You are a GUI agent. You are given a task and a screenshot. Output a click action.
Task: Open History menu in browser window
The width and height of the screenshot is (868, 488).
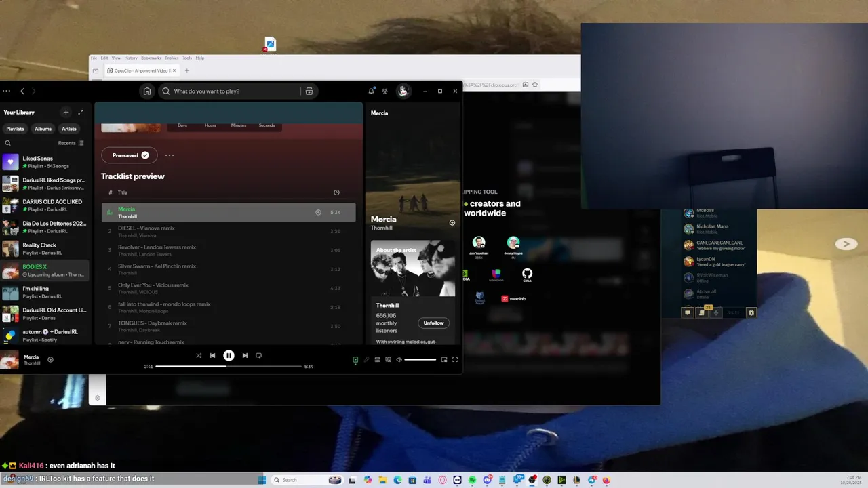(x=131, y=58)
